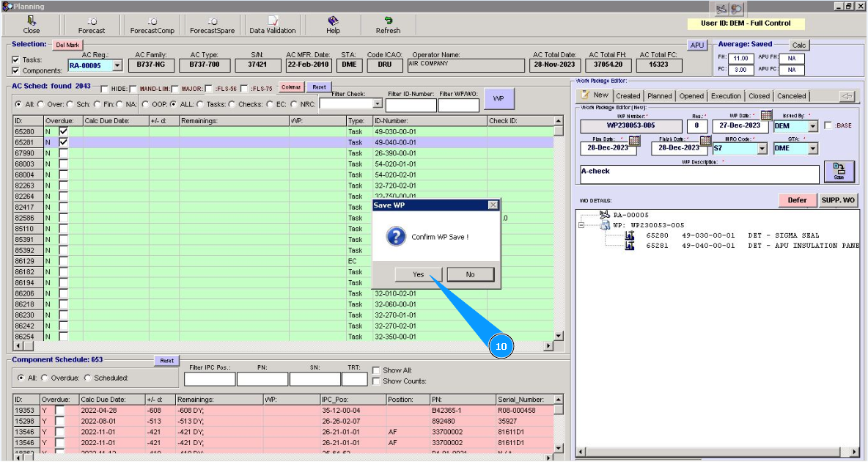Expand the MRO Code dropdown
The width and height of the screenshot is (868, 462).
(x=762, y=148)
